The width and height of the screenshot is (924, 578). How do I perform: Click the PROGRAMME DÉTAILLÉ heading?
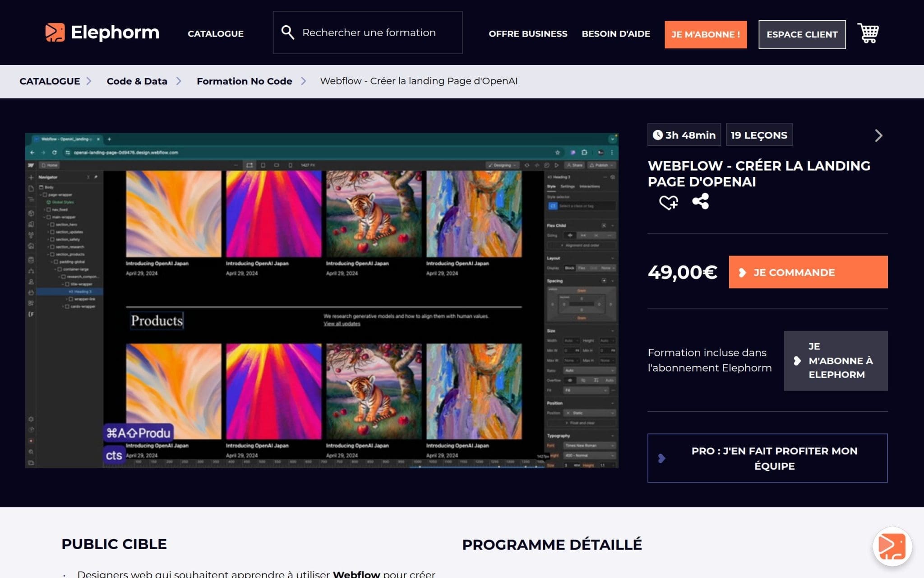(552, 545)
